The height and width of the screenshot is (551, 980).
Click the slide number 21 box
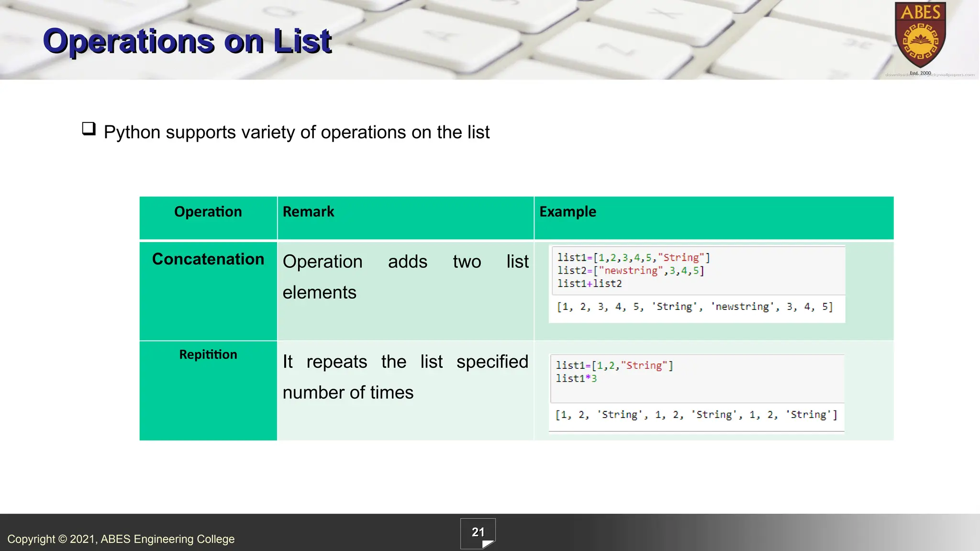point(478,533)
